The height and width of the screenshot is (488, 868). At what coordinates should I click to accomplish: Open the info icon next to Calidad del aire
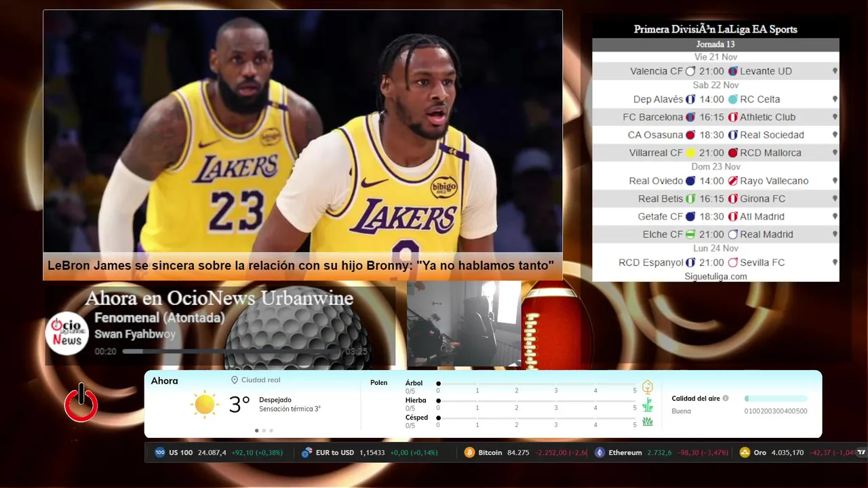tap(726, 399)
